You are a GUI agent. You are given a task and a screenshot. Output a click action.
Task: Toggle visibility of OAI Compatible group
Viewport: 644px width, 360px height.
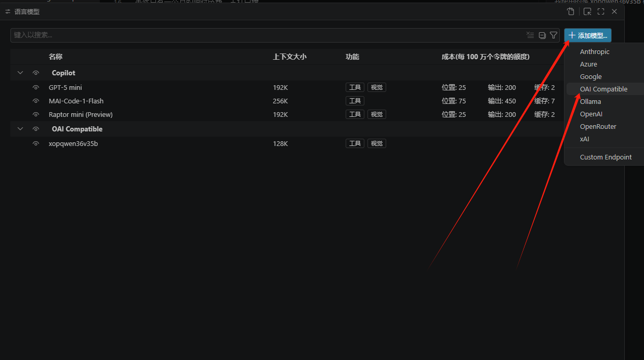[36, 129]
